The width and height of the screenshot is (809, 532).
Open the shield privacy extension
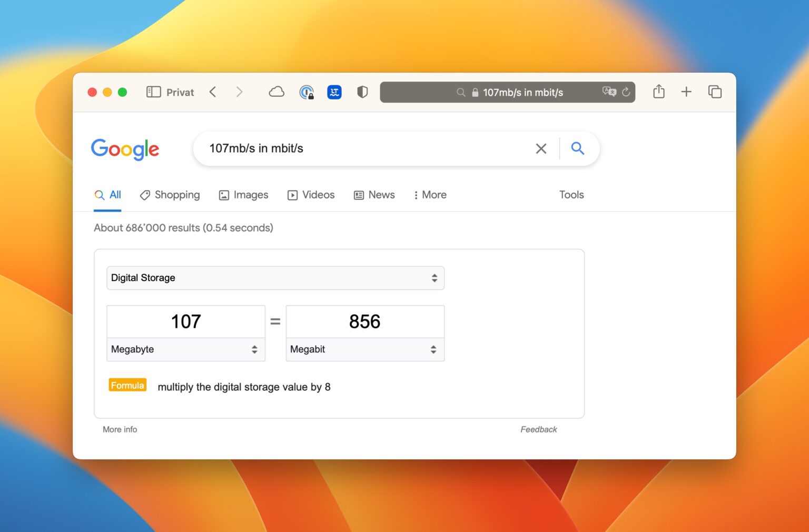(362, 92)
